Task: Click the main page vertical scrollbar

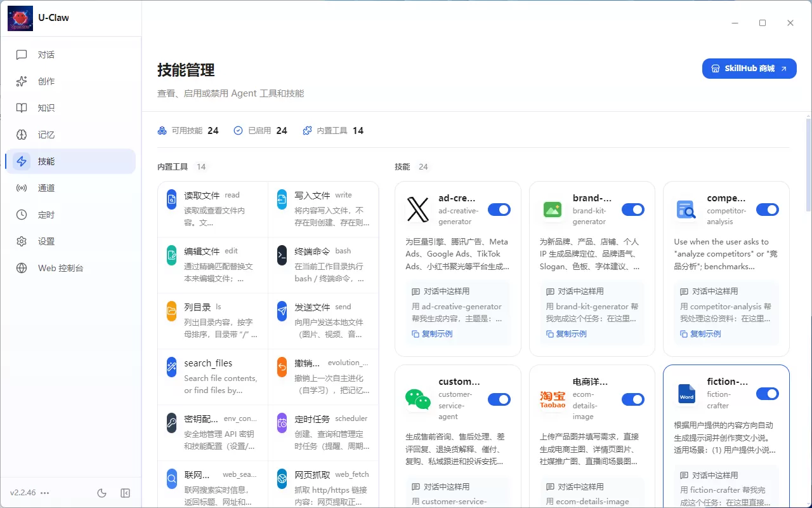Action: pos(808,165)
